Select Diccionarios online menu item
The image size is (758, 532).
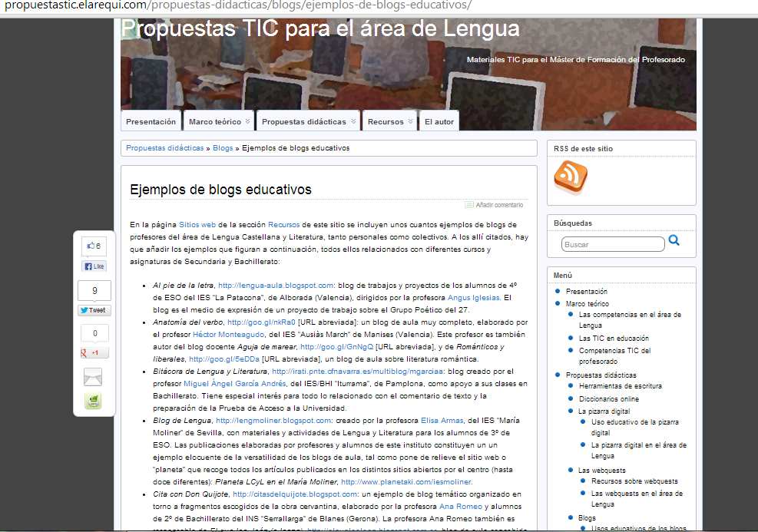pos(609,399)
